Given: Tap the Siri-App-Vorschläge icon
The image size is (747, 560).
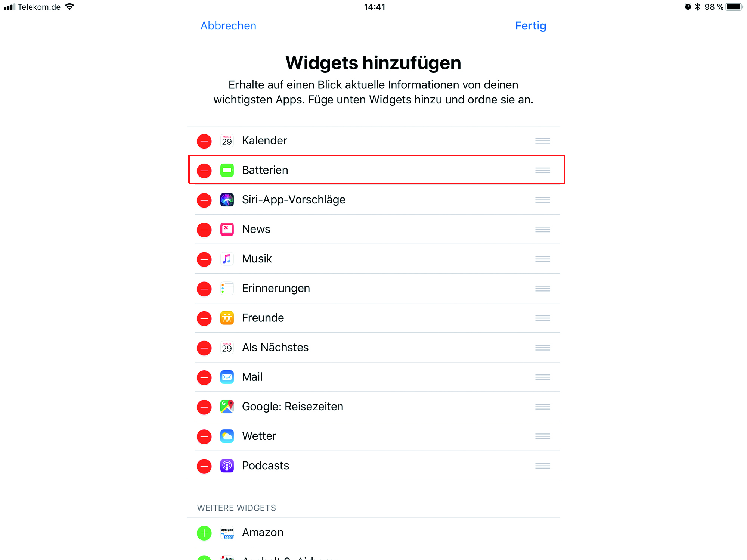Looking at the screenshot, I should 227,200.
